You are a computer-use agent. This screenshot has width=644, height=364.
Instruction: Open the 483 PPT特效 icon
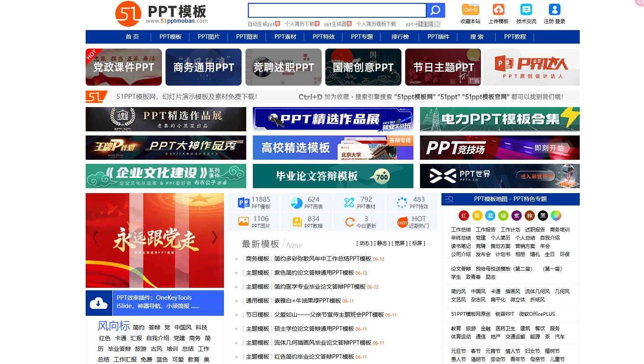coord(402,203)
